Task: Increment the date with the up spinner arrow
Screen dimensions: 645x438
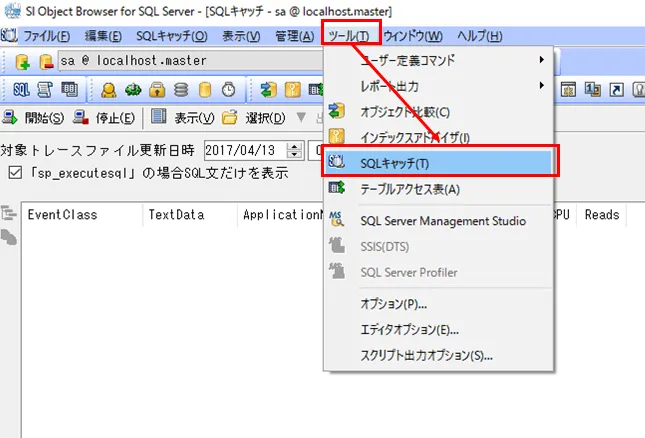Action: [x=294, y=146]
